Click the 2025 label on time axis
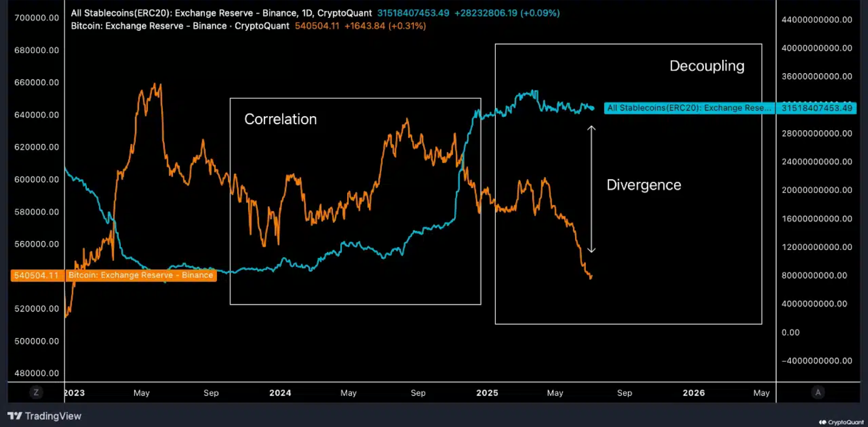The height and width of the screenshot is (427, 868). coord(487,393)
